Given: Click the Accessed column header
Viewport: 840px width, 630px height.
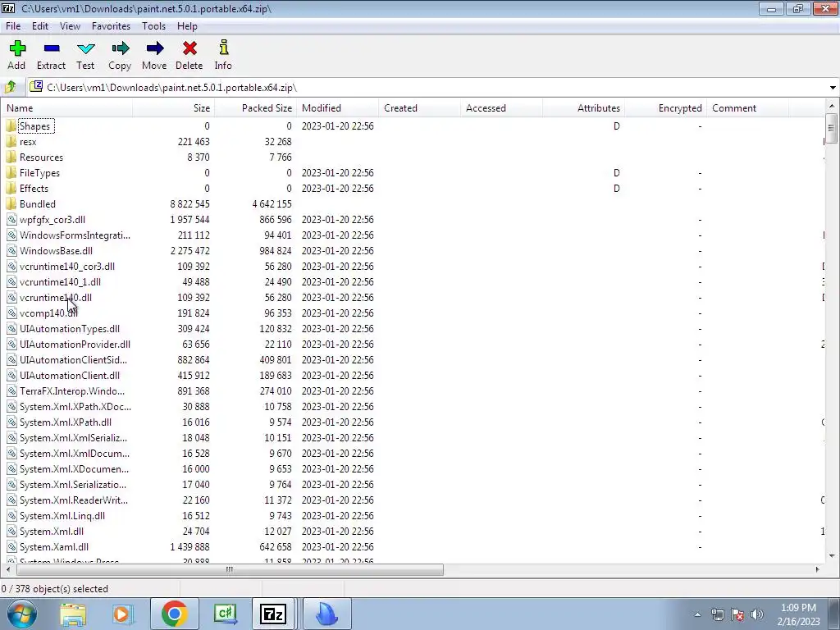Looking at the screenshot, I should [501, 107].
